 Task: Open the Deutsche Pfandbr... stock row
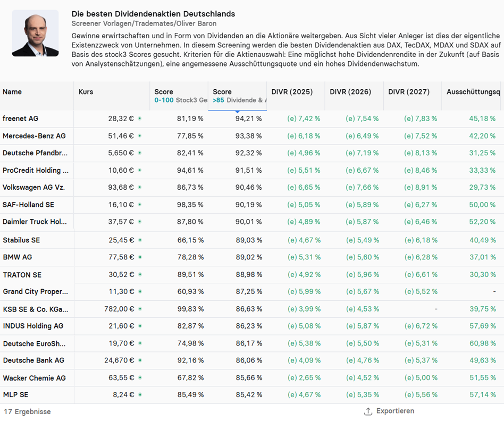(x=252, y=153)
